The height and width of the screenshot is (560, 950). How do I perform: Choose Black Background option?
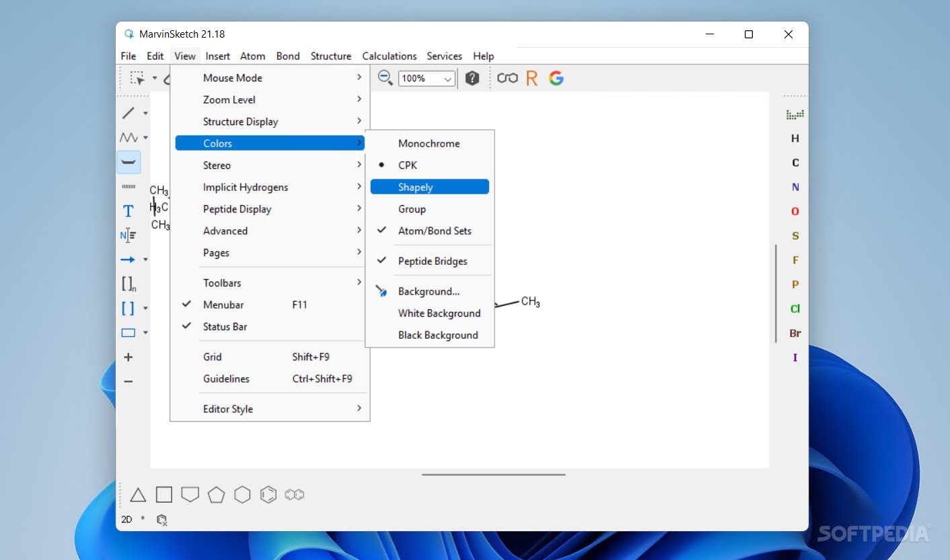pyautogui.click(x=429, y=335)
